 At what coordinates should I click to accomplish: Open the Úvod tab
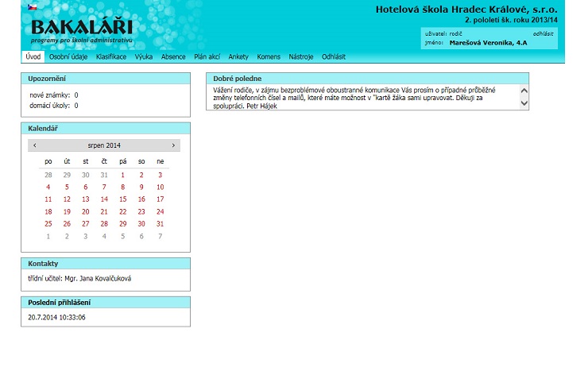pos(33,56)
